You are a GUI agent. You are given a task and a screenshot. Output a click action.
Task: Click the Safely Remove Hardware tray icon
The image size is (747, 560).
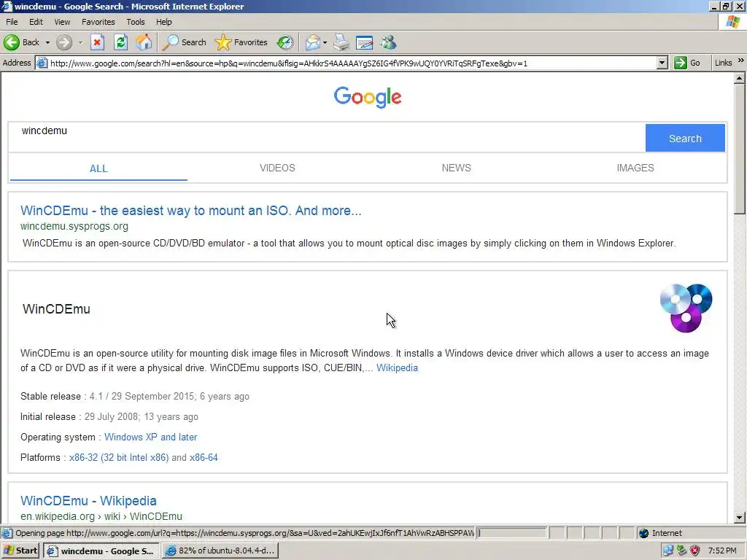[682, 551]
